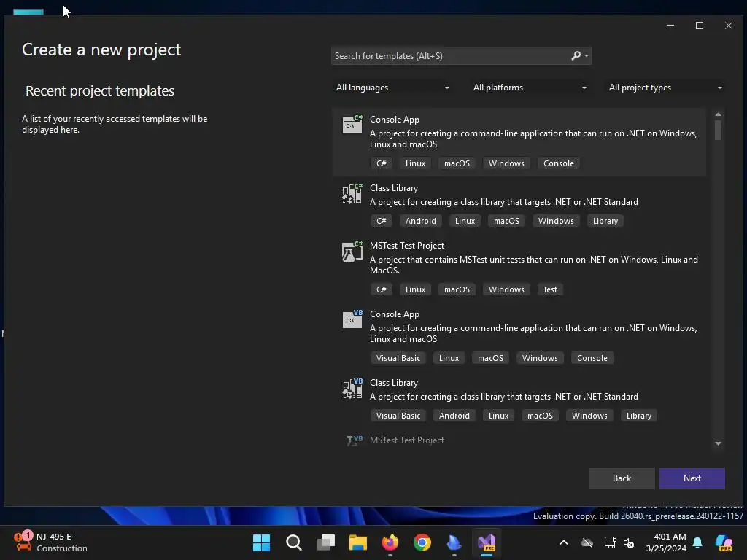Show hidden system tray icons

(564, 542)
